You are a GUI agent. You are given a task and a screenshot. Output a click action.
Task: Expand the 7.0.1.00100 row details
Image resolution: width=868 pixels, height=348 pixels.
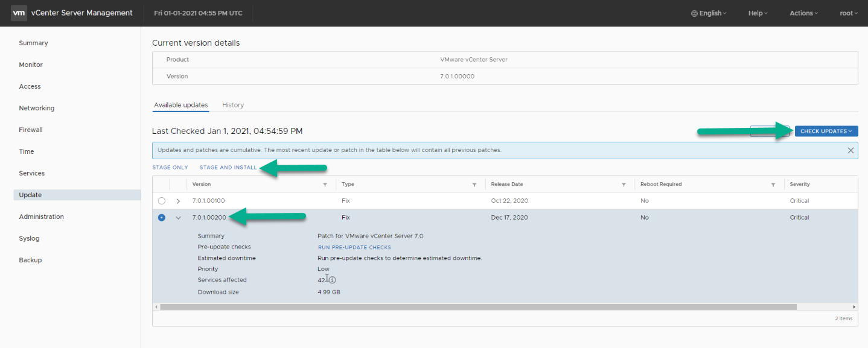(178, 201)
